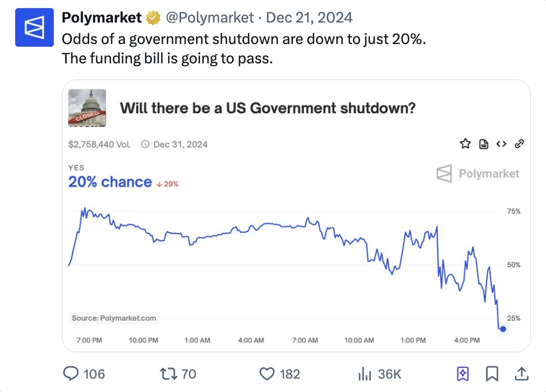The height and width of the screenshot is (392, 546).
Task: Click the gold verified badge
Action: [154, 18]
